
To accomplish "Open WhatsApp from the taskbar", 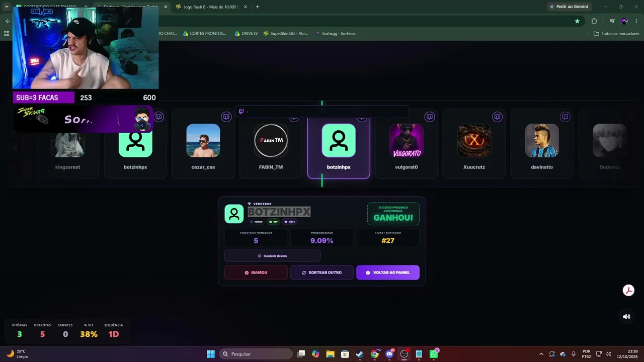I will (434, 354).
